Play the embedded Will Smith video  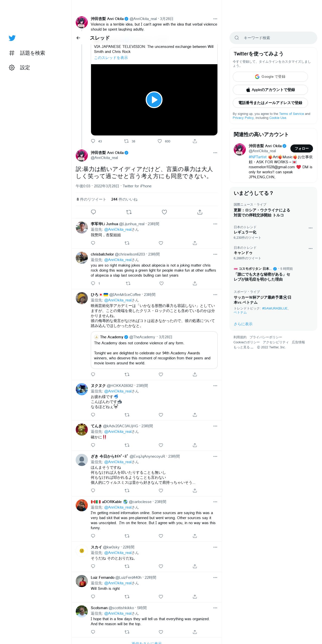154,100
